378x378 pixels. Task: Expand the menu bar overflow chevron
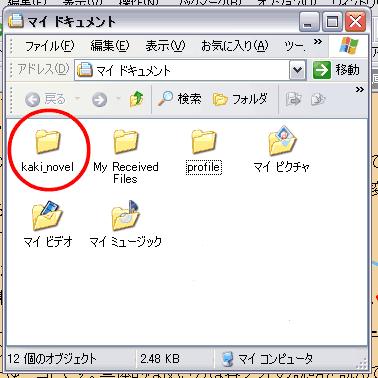pos(318,42)
